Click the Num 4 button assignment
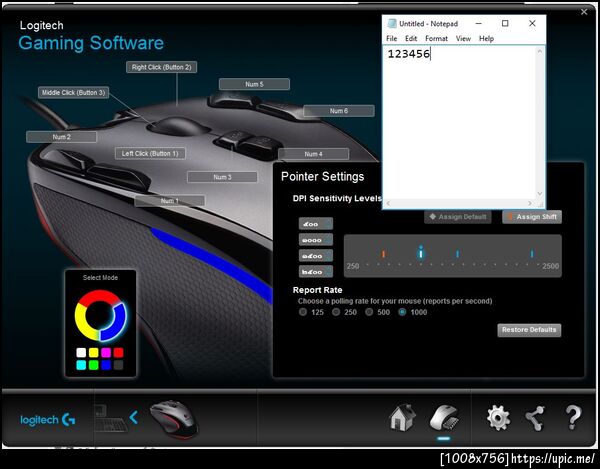The image size is (600, 469). pos(314,154)
